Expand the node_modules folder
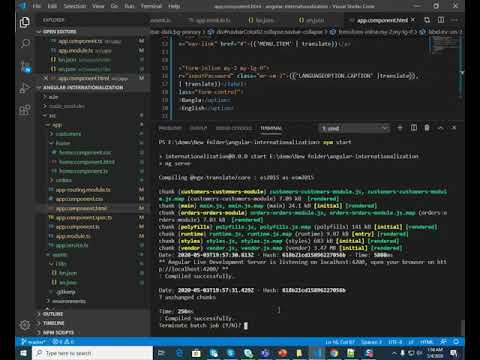Screen dimensions: 480x360 pos(67,106)
